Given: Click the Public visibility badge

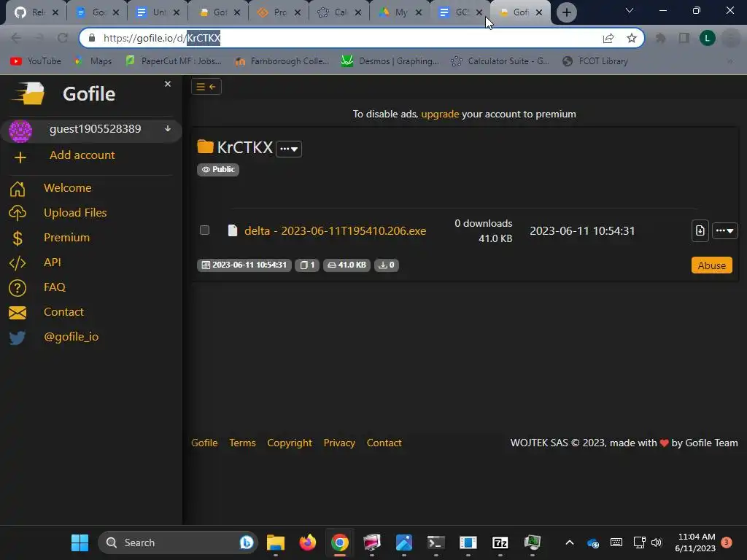Looking at the screenshot, I should tap(218, 169).
